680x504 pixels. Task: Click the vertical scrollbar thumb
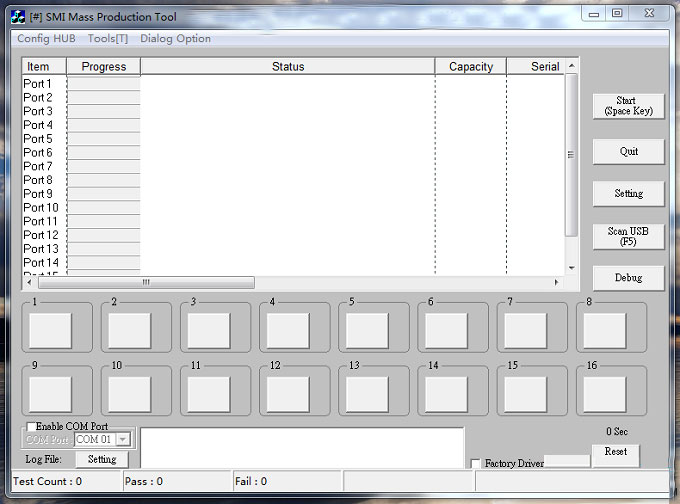pos(571,155)
